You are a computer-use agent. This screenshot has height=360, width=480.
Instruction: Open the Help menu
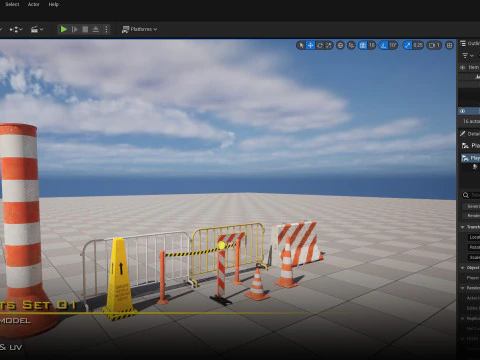pos(53,4)
